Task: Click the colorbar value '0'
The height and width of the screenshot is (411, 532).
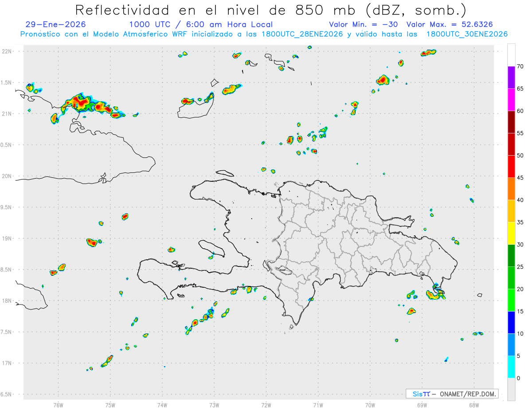Action: point(519,378)
